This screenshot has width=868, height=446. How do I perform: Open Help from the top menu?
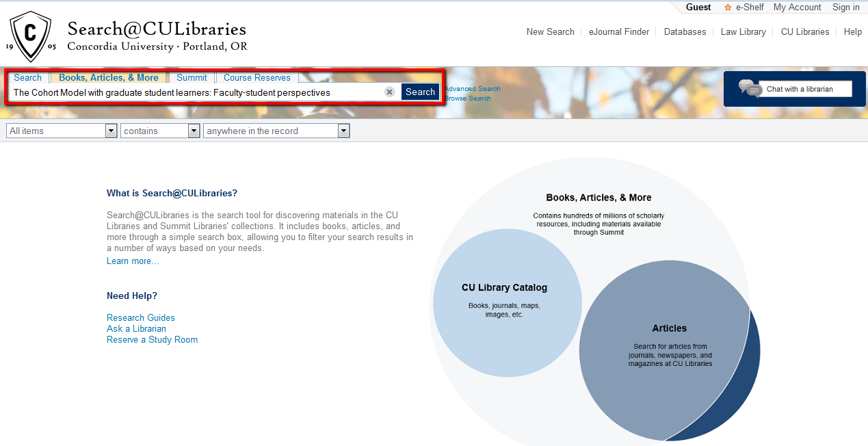pyautogui.click(x=852, y=31)
